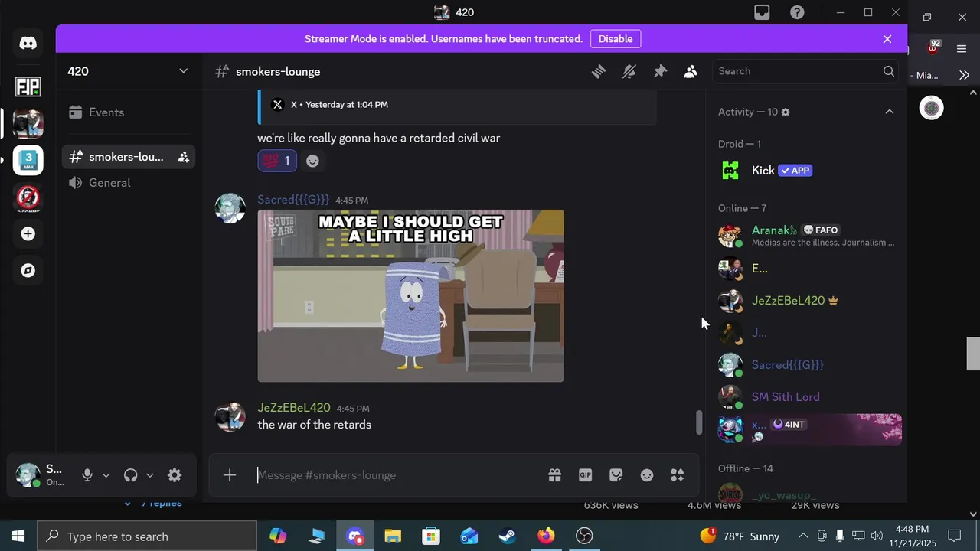This screenshot has width=980, height=551.
Task: Open pinned messages icon
Action: (x=660, y=71)
